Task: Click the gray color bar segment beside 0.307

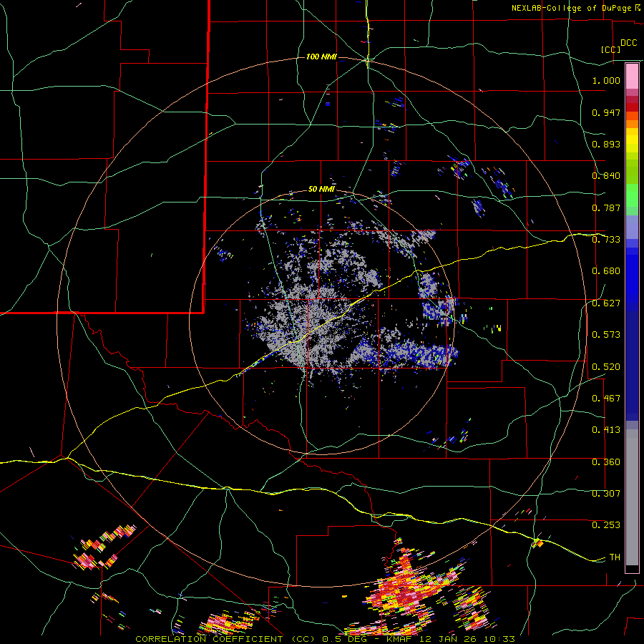Action: point(632,497)
